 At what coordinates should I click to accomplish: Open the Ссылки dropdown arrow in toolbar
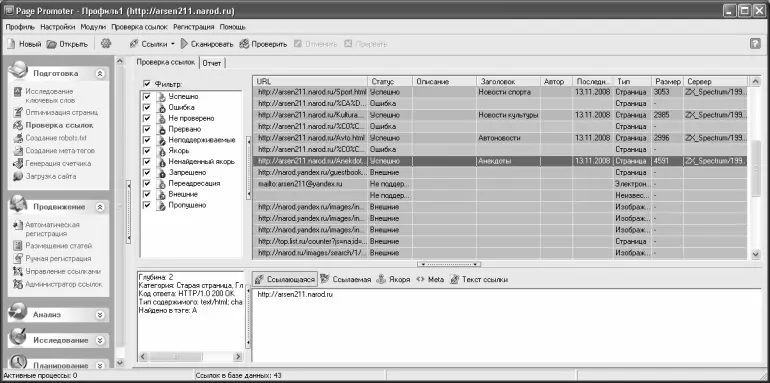pyautogui.click(x=173, y=44)
